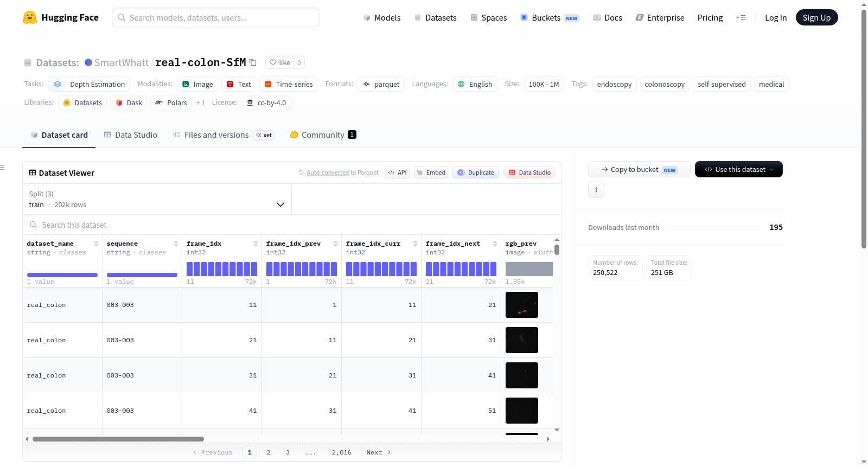Switch to the Dataset card tab
Image resolution: width=868 pixels, height=467 pixels.
coord(59,135)
